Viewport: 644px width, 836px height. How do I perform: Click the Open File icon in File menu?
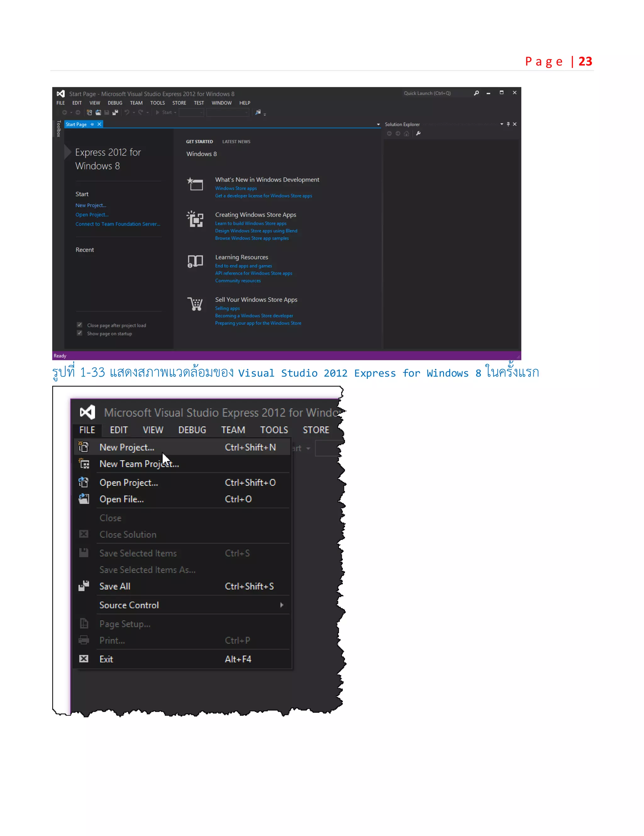(83, 499)
